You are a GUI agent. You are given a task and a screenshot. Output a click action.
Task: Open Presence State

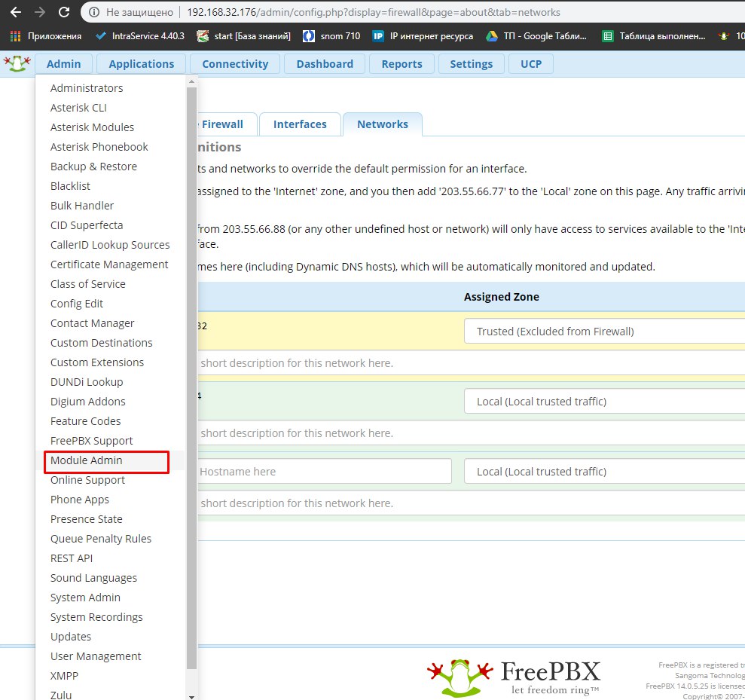tap(87, 519)
